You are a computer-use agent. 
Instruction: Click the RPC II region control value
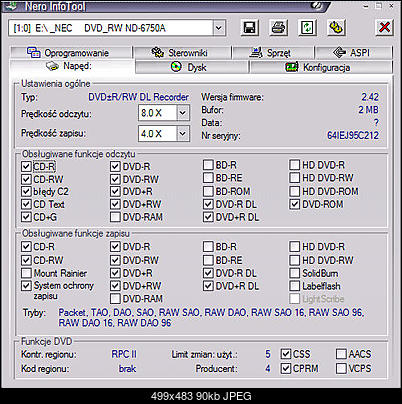click(124, 354)
